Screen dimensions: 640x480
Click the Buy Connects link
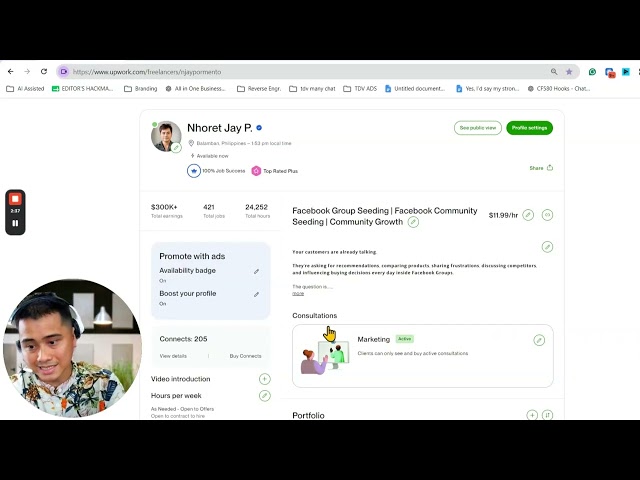coord(245,356)
